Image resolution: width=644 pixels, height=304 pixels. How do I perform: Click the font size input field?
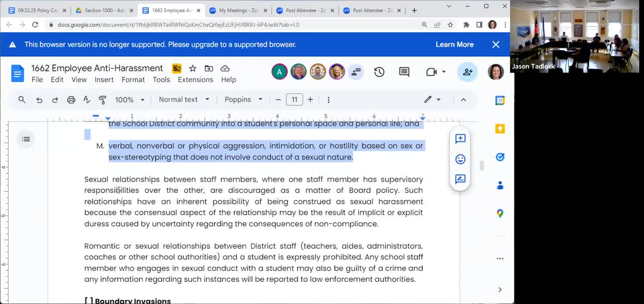(294, 100)
